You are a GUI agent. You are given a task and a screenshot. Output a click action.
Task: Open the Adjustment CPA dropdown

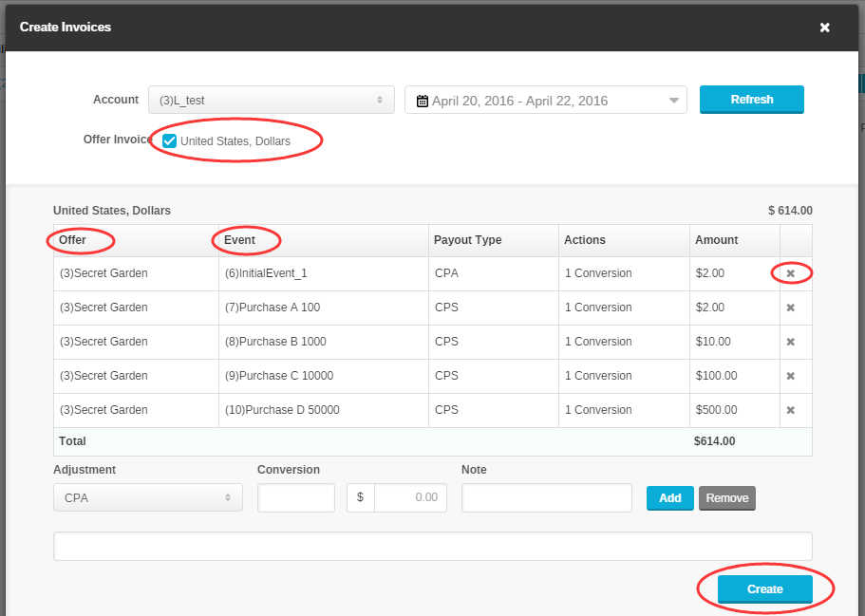tap(148, 497)
